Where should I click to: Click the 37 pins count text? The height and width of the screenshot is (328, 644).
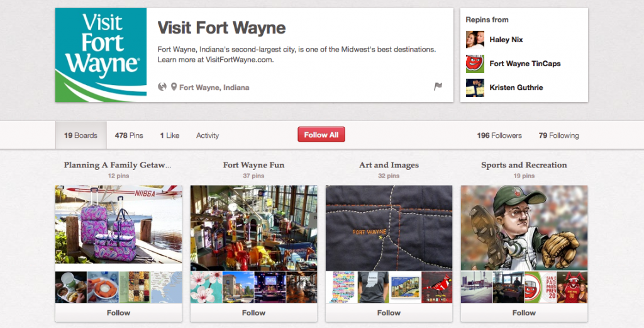pyautogui.click(x=253, y=176)
